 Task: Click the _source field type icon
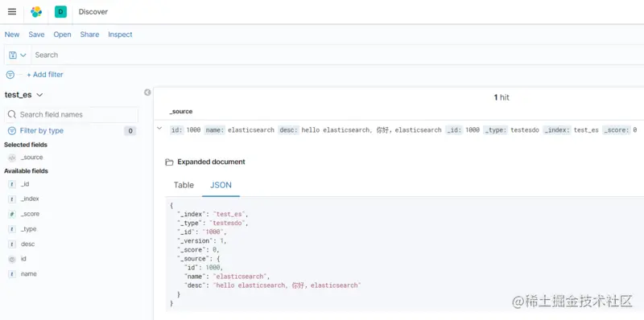click(12, 158)
